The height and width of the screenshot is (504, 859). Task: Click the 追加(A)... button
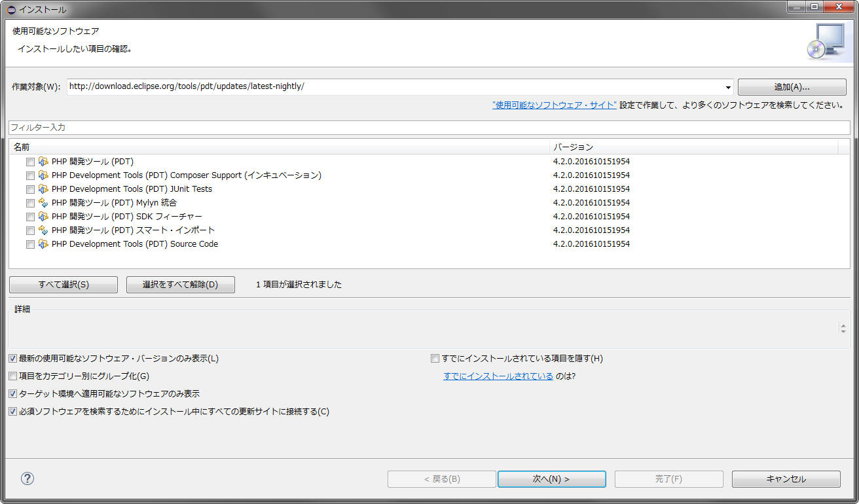792,87
